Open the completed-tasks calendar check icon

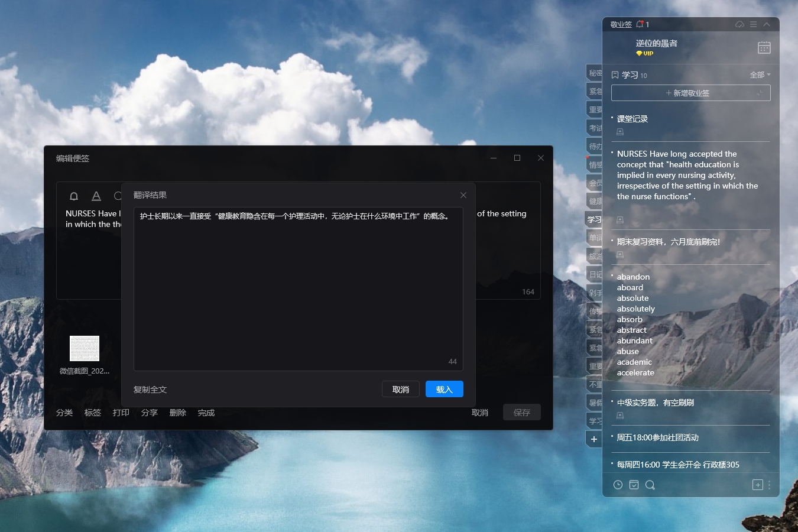pyautogui.click(x=634, y=485)
